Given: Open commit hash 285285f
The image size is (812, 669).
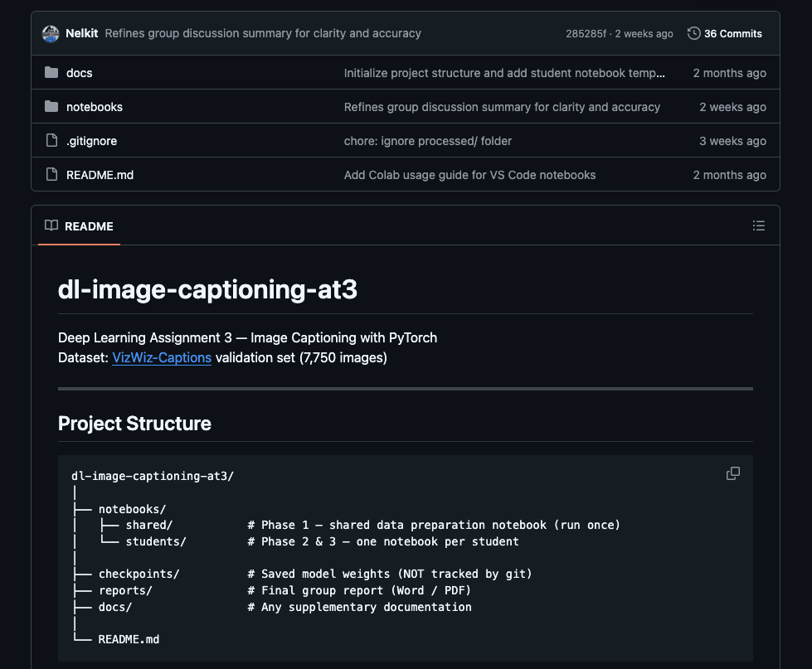Looking at the screenshot, I should (586, 34).
